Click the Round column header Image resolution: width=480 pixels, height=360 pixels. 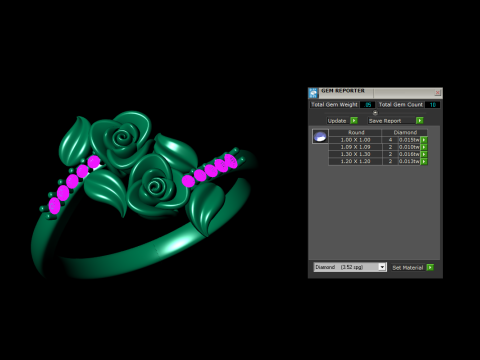pos(356,132)
